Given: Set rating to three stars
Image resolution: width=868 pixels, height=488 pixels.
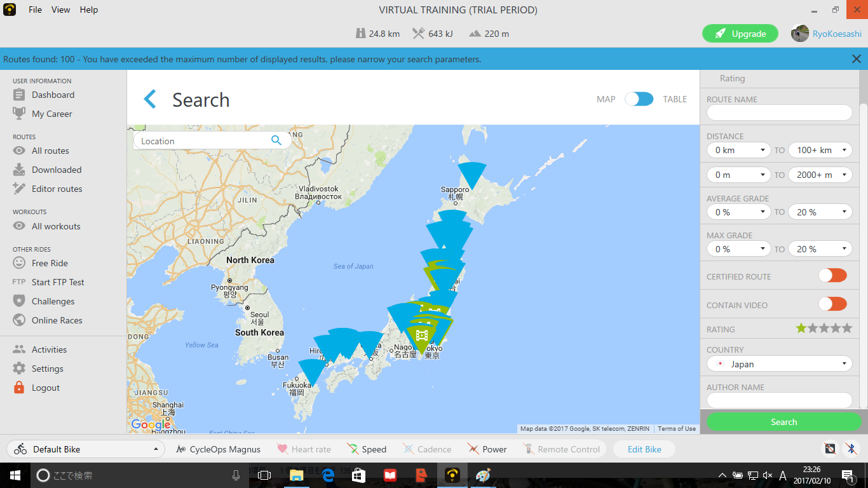Looking at the screenshot, I should (x=824, y=329).
